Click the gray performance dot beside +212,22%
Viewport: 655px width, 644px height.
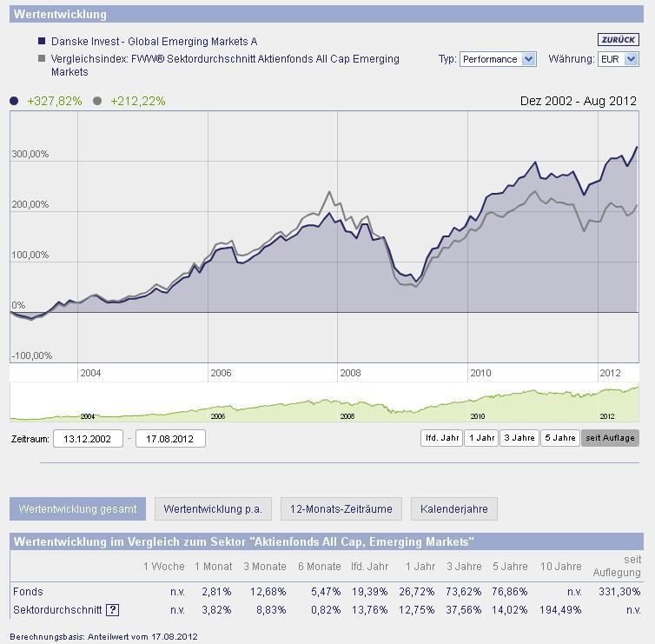(x=96, y=101)
